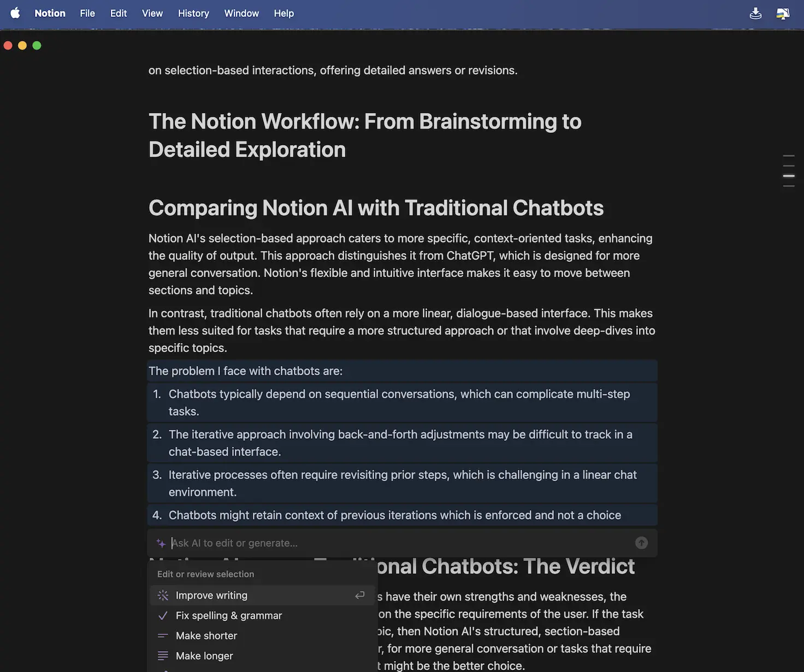The image size is (804, 672).
Task: Click the long lines icon for Make longer
Action: point(163,656)
